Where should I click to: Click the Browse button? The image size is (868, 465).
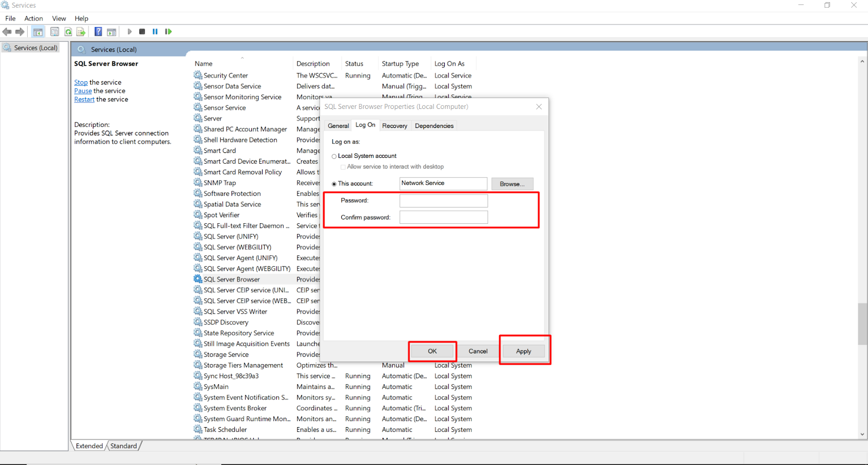(512, 184)
